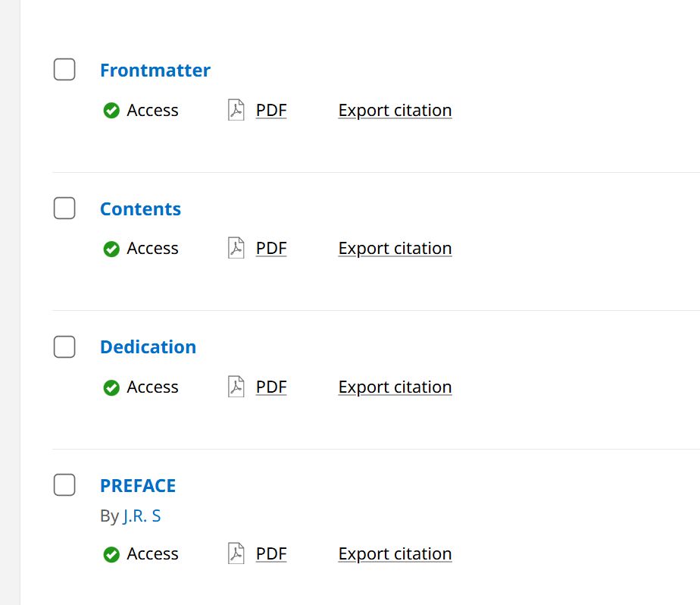This screenshot has height=605, width=700.
Task: Open the PREFACE chapter title
Action: 138,486
